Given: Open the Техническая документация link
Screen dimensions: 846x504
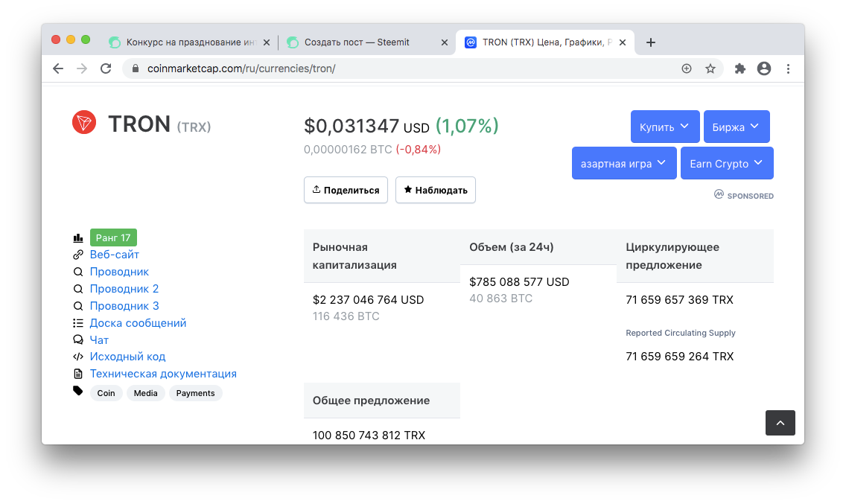Looking at the screenshot, I should click(163, 374).
